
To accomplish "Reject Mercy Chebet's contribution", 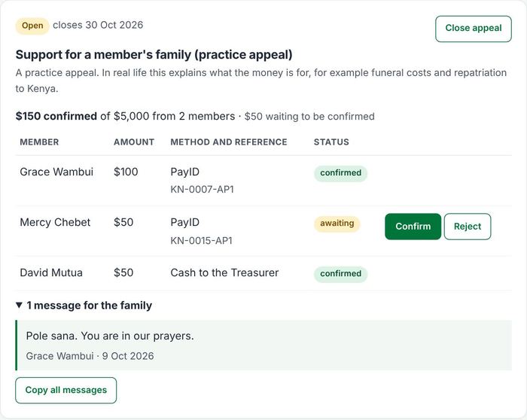I will pos(468,227).
